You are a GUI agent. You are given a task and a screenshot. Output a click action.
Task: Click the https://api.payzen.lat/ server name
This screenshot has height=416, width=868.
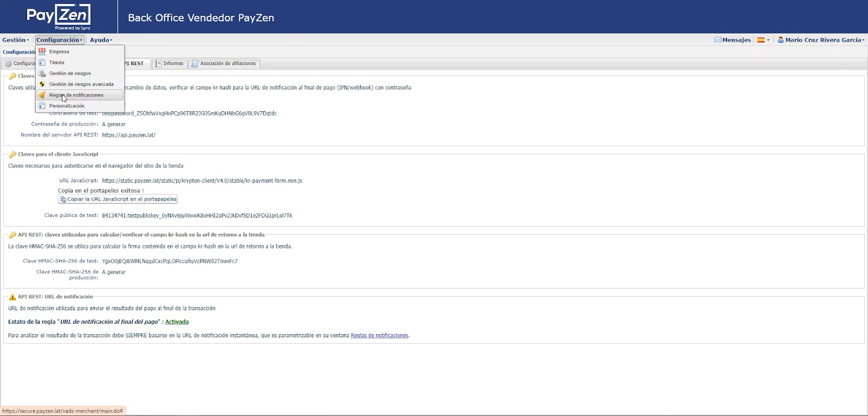click(129, 135)
